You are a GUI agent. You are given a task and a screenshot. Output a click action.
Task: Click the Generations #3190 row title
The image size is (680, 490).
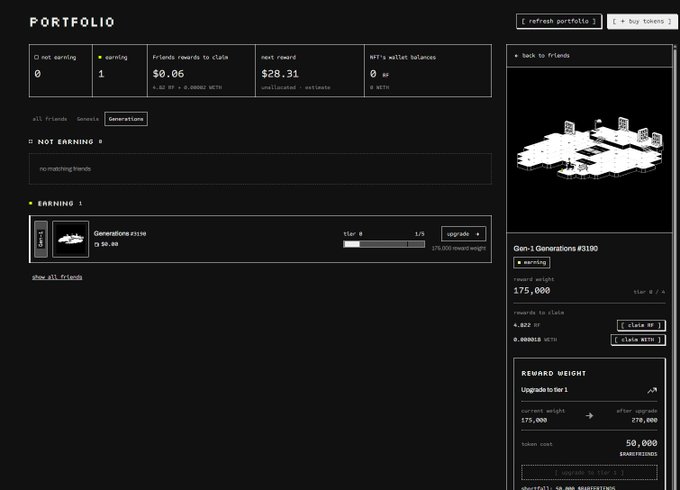[x=120, y=233]
